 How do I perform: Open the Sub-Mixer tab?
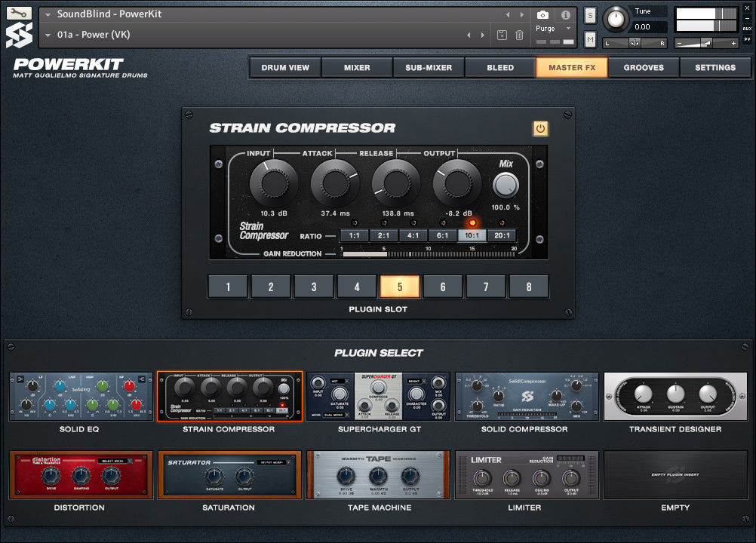click(429, 67)
